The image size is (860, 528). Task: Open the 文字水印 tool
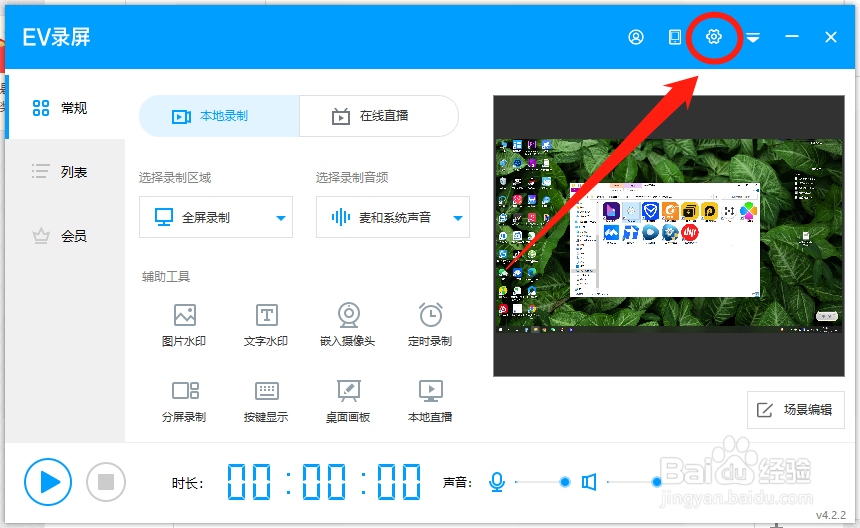coord(266,325)
